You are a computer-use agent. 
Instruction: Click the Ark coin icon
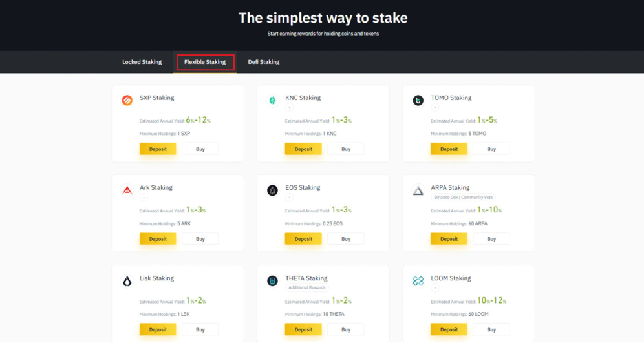point(127,190)
